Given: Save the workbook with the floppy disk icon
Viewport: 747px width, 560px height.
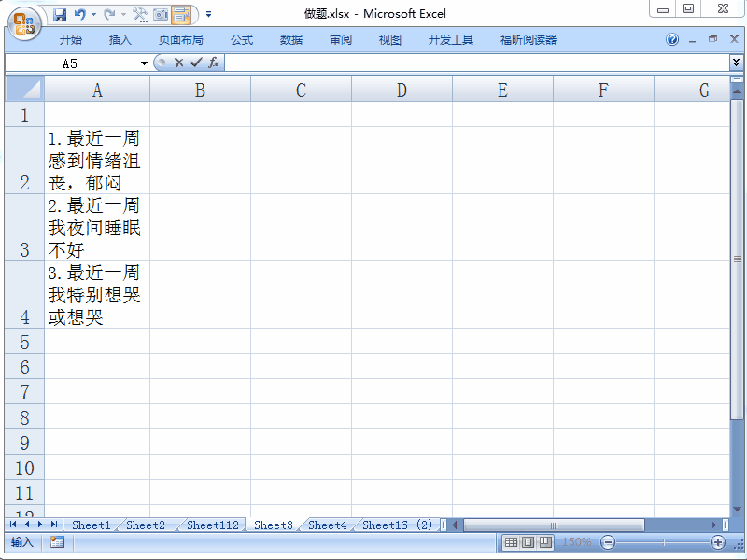Looking at the screenshot, I should 60,15.
